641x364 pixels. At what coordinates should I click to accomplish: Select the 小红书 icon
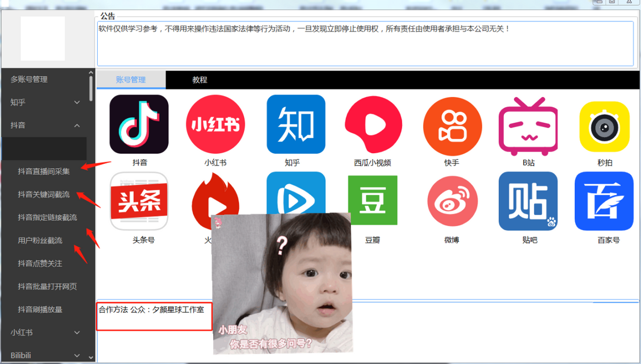(x=215, y=124)
